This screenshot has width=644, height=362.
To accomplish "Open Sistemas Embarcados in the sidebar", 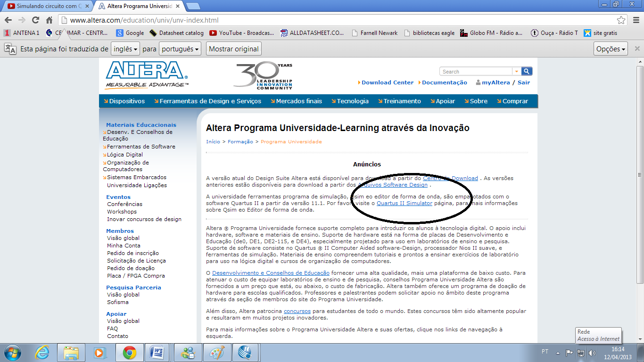I will pos(137,177).
